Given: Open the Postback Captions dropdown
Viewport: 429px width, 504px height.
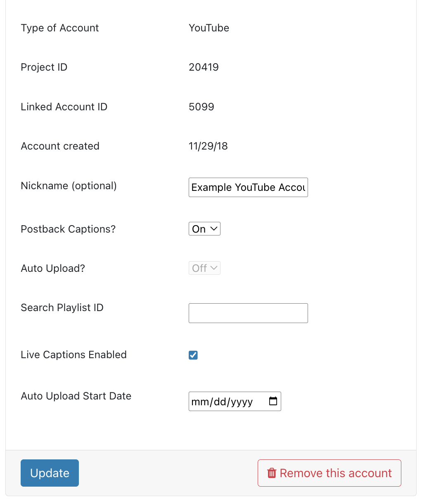Looking at the screenshot, I should 204,229.
